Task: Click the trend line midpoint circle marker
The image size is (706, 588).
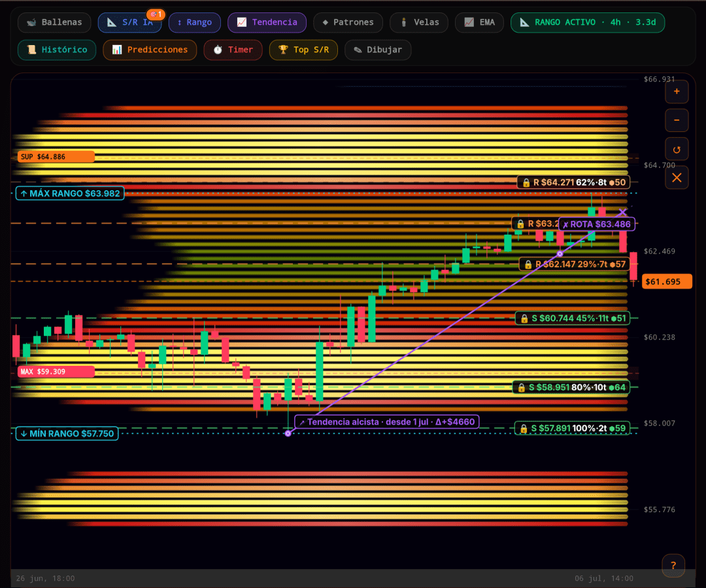Action: (x=560, y=254)
